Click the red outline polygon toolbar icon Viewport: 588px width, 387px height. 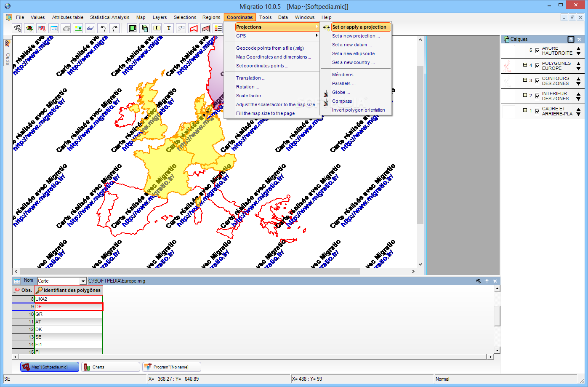click(x=194, y=28)
